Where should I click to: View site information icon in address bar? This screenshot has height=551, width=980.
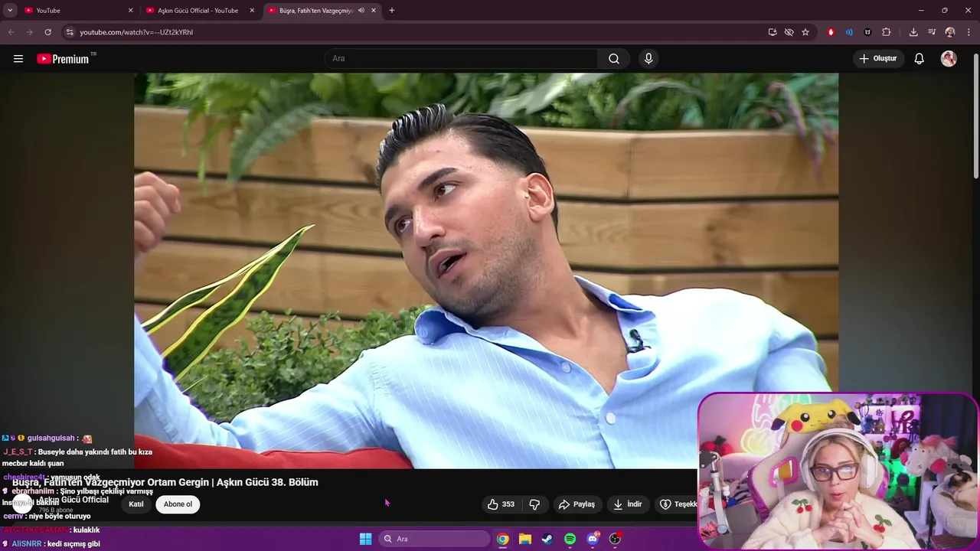point(70,32)
